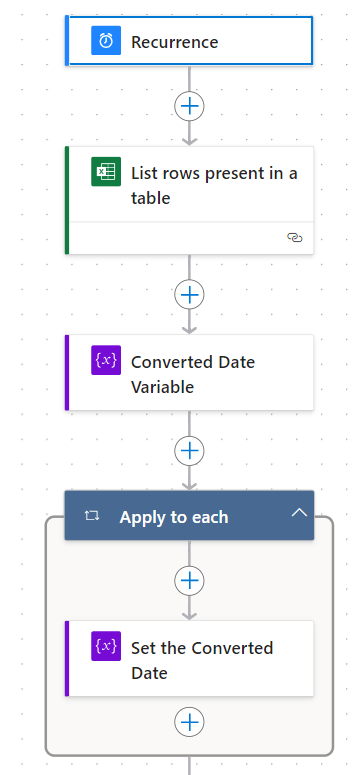
Task: Click the green Excel connector icon
Action: click(x=106, y=172)
